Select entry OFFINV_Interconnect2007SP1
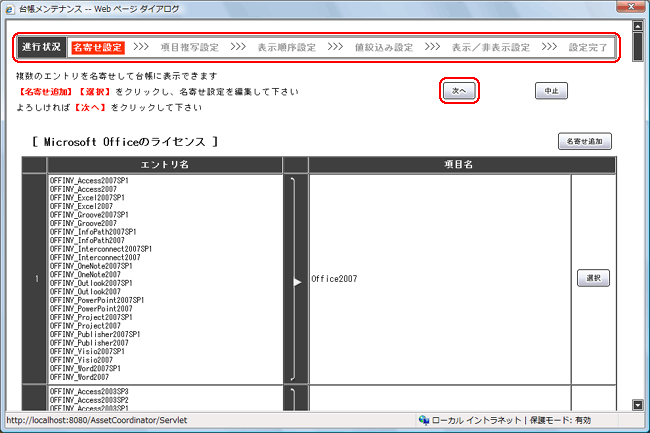650x433 pixels. tap(101, 249)
